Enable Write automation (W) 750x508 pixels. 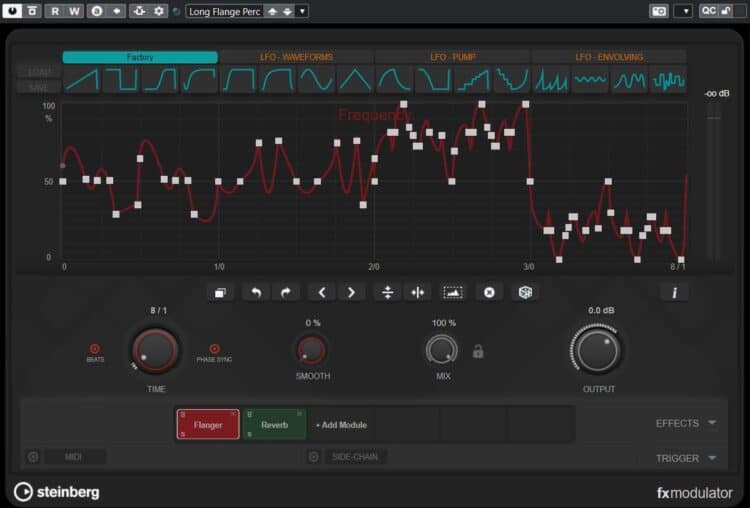tap(74, 11)
